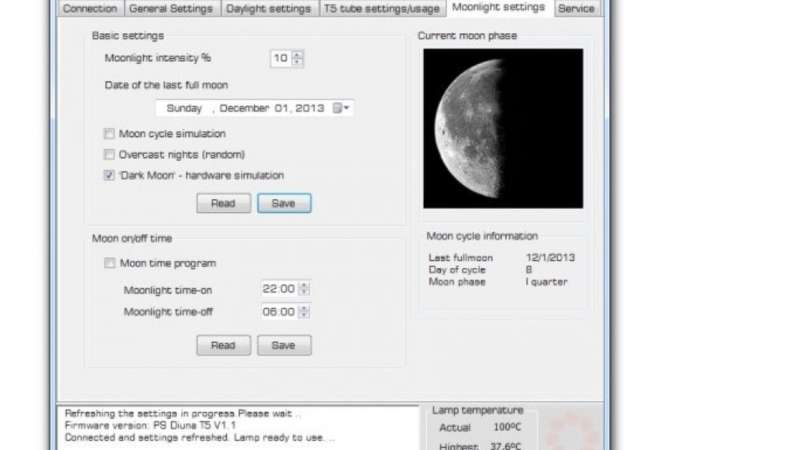The width and height of the screenshot is (800, 450).
Task: Open the General Settings tab
Action: point(172,9)
